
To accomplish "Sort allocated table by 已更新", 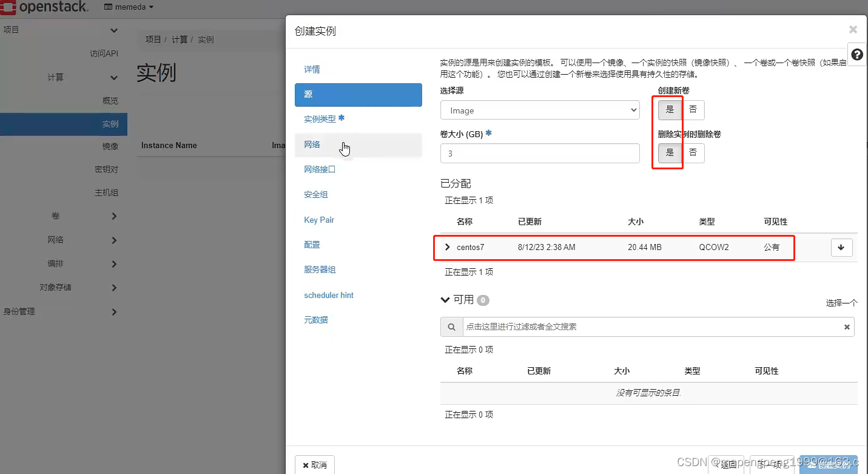I will tap(530, 222).
